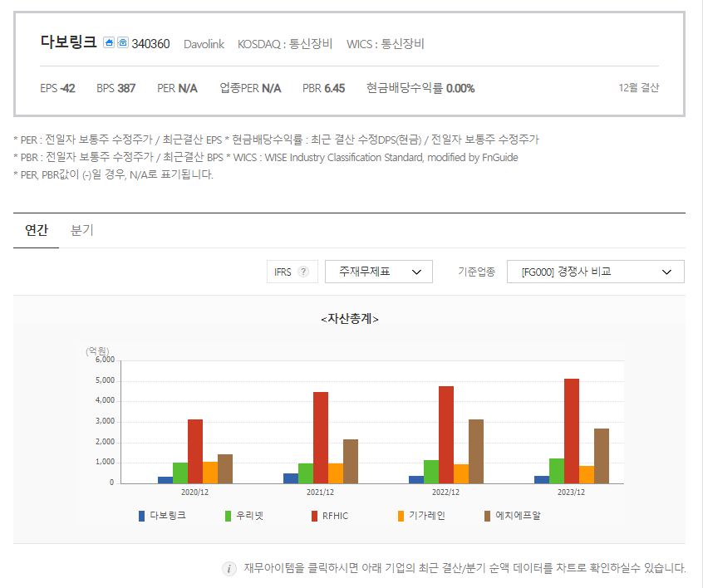The height and width of the screenshot is (588, 703).
Task: Click the 현금배당수익률 0.00% value
Action: (420, 88)
